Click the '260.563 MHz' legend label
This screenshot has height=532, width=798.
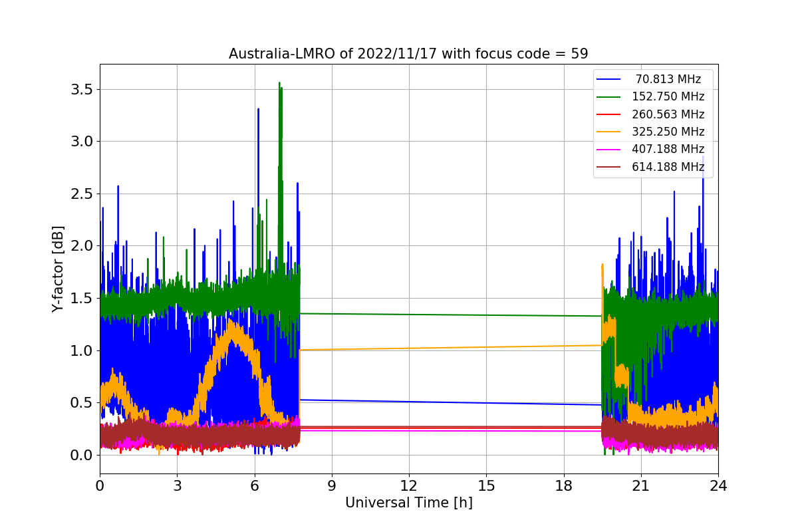pos(668,114)
